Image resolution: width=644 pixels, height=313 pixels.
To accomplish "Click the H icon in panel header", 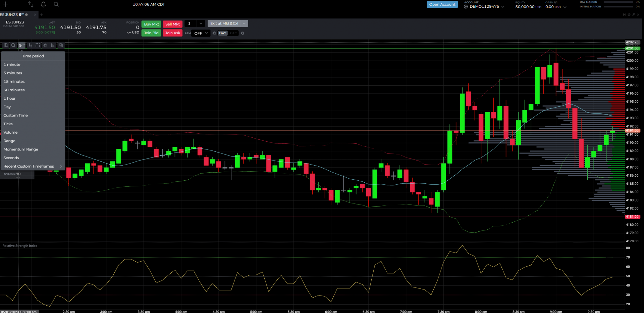I will (624, 15).
